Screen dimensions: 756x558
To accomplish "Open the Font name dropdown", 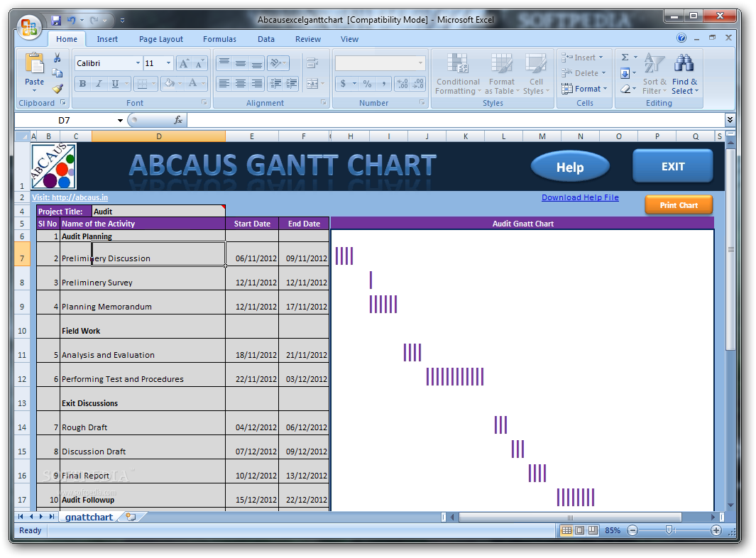I will coord(138,63).
